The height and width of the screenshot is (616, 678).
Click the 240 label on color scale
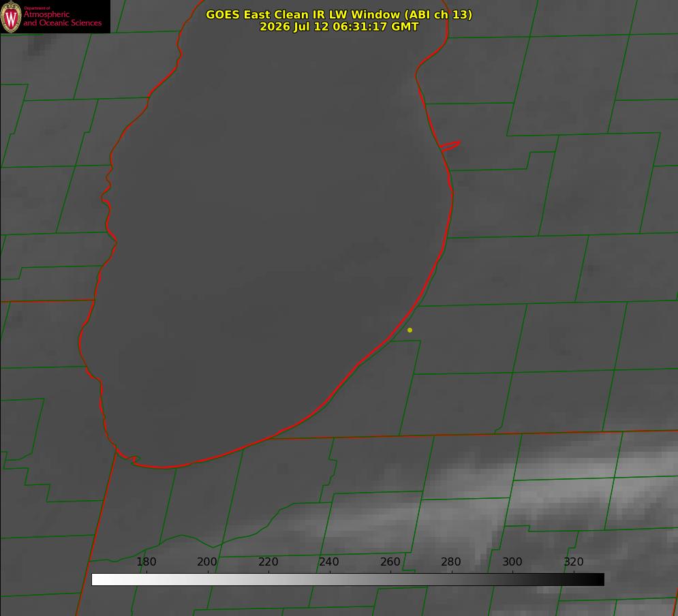click(329, 562)
